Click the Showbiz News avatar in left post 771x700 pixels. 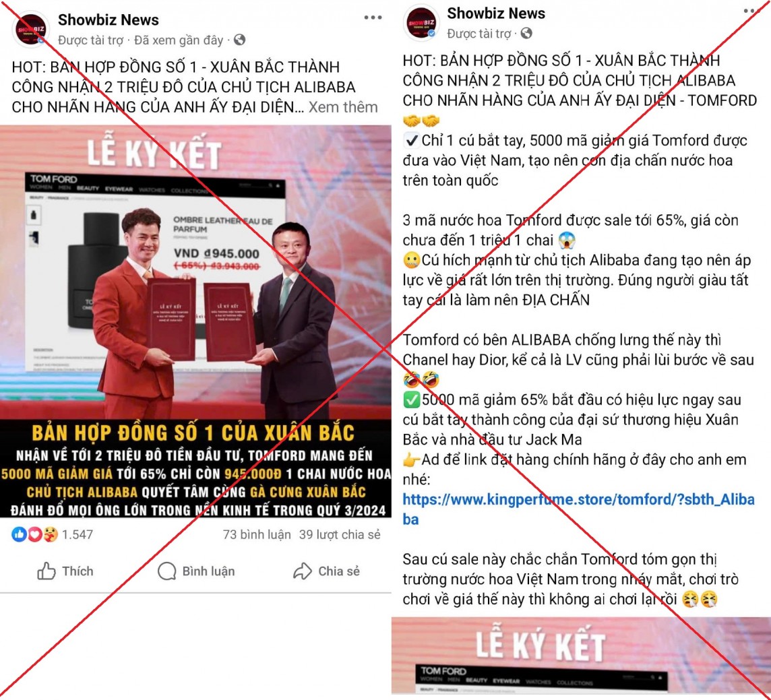30,30
